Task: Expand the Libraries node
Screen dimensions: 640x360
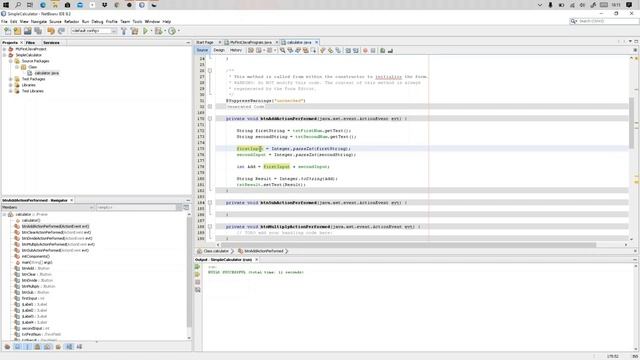Action: pos(11,85)
